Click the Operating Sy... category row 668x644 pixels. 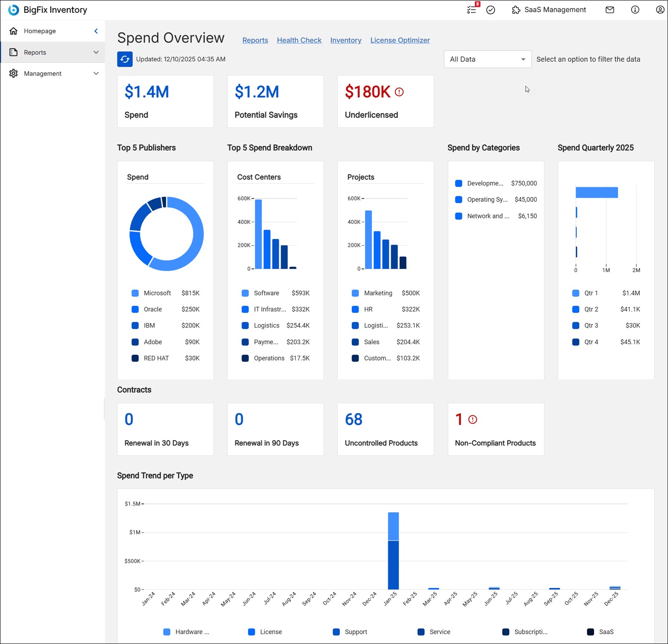[496, 199]
